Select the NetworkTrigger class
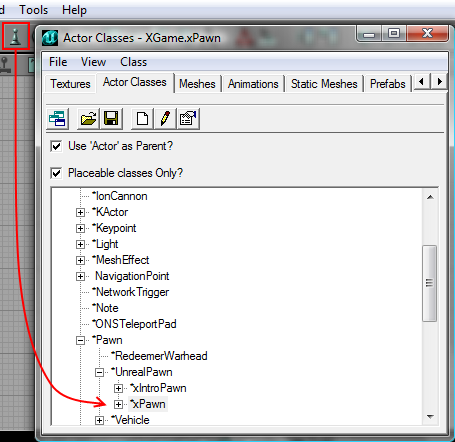Image resolution: width=455 pixels, height=442 pixels. pyautogui.click(x=131, y=292)
